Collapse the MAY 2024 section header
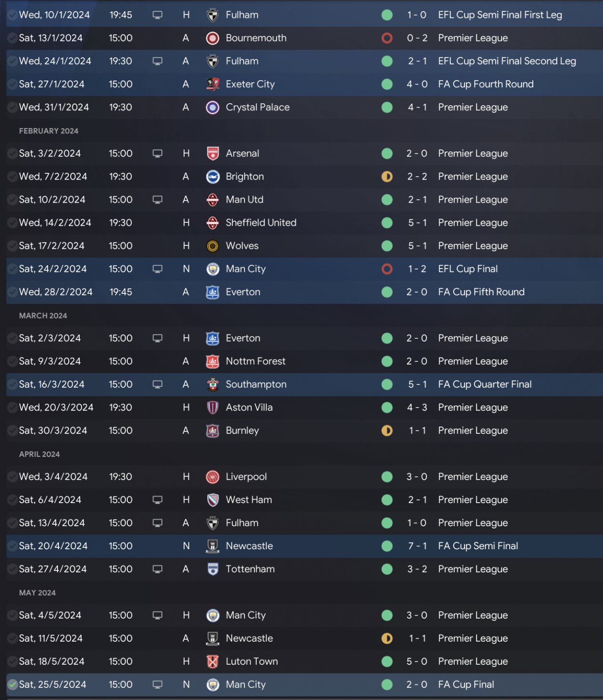 [x=37, y=593]
